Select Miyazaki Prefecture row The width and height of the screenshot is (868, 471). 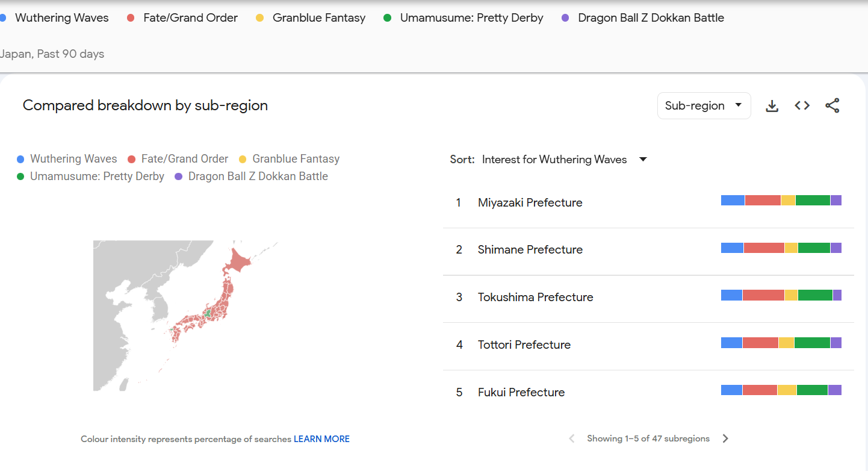coord(530,203)
